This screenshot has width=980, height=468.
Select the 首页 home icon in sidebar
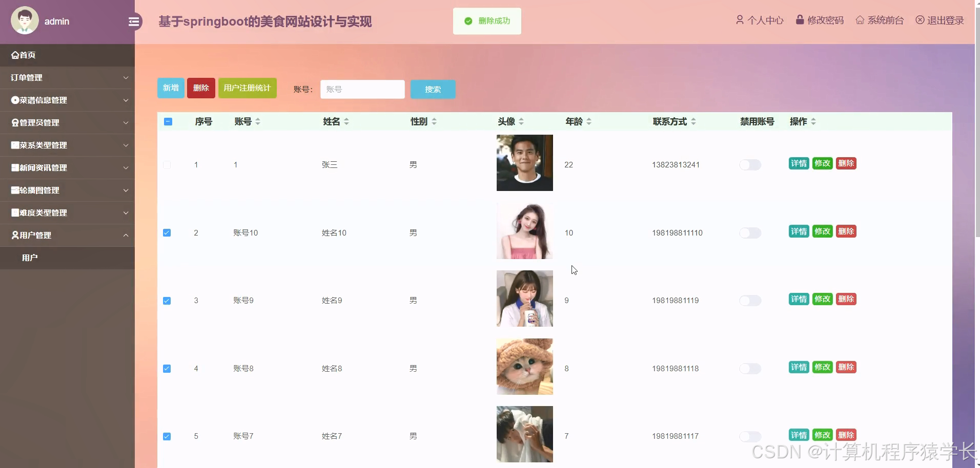pyautogui.click(x=14, y=55)
